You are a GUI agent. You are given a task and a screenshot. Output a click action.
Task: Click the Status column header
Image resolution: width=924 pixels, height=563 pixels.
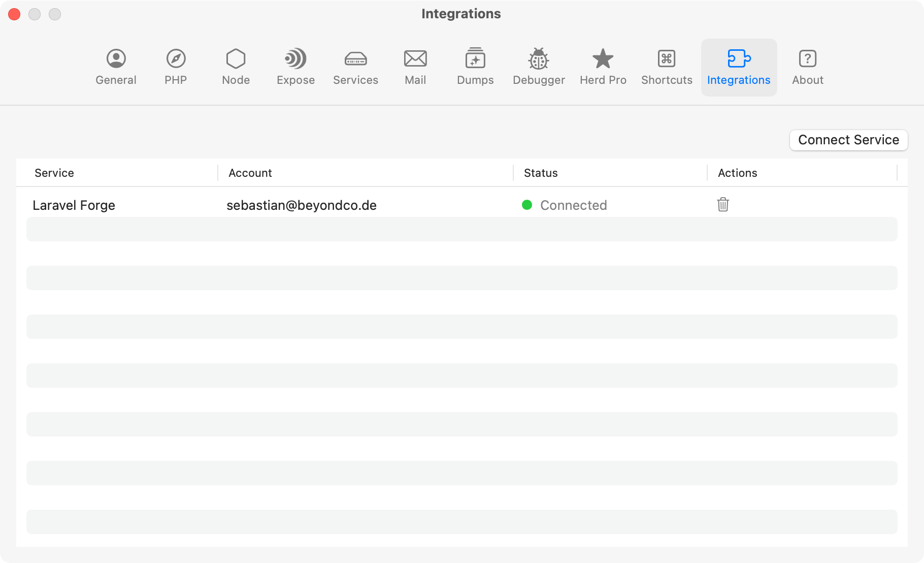541,173
